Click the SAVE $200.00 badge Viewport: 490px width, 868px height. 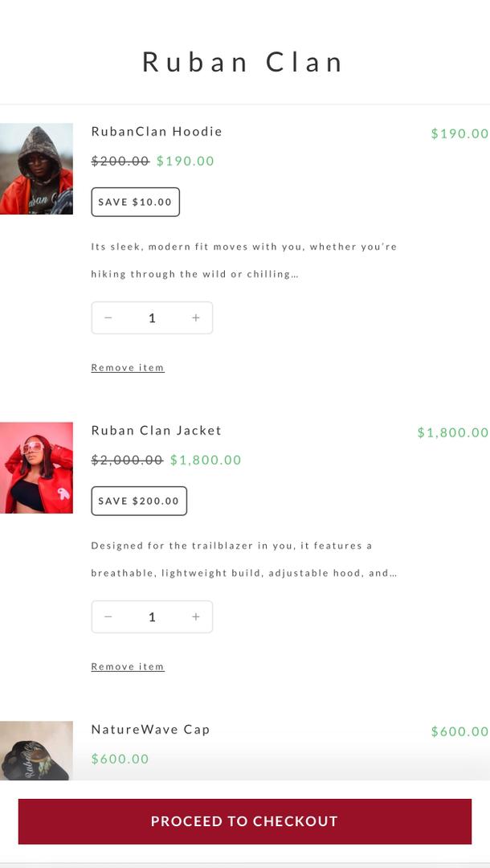click(139, 501)
